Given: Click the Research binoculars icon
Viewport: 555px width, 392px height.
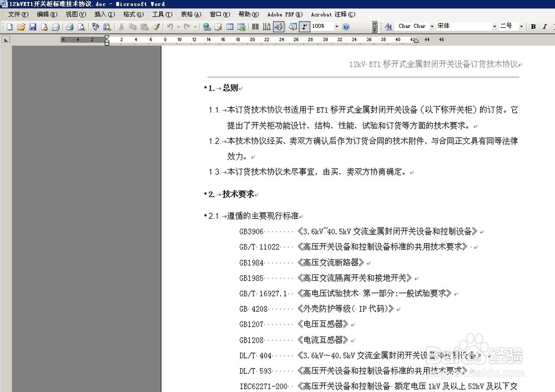Looking at the screenshot, I should 107,27.
